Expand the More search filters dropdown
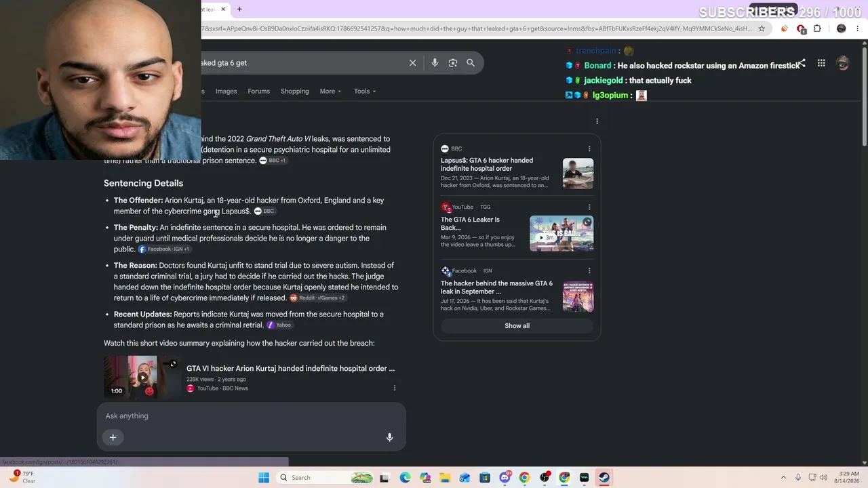Screen dimensions: 868x488 pyautogui.click(x=331, y=91)
